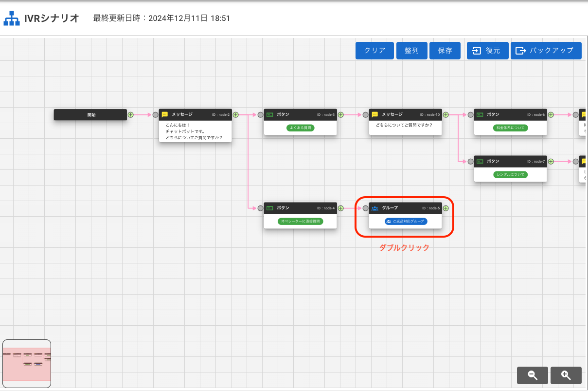
Task: Click the 復元 restore button
Action: [x=487, y=51]
